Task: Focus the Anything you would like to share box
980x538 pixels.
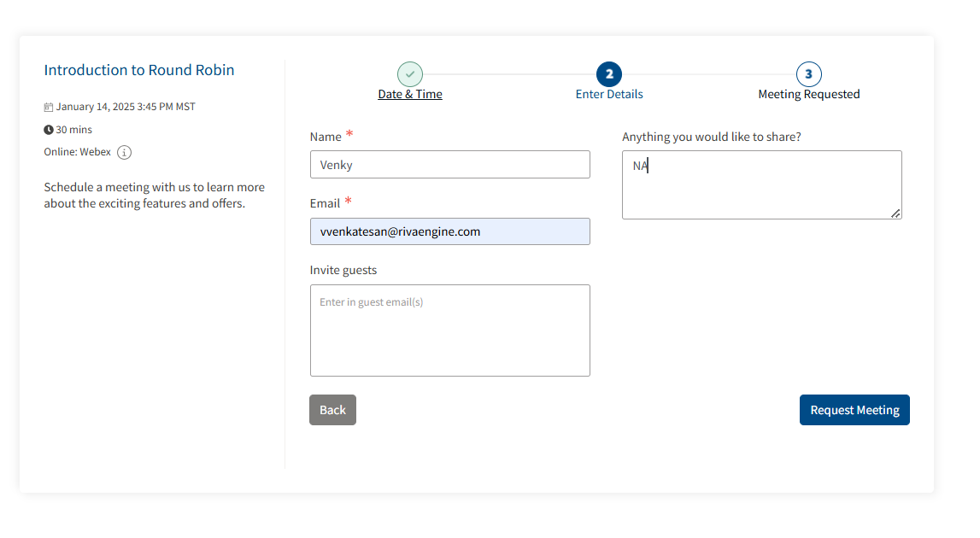Action: [760, 185]
